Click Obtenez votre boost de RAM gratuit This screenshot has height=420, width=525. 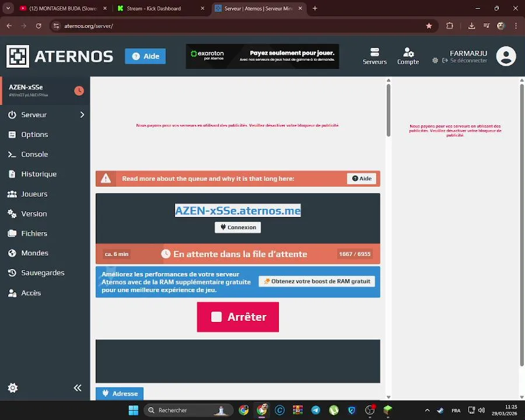(317, 281)
